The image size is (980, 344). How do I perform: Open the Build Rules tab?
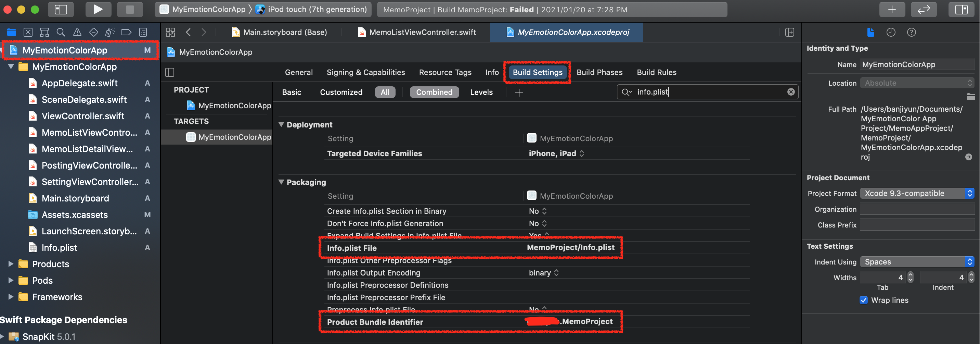coord(657,72)
